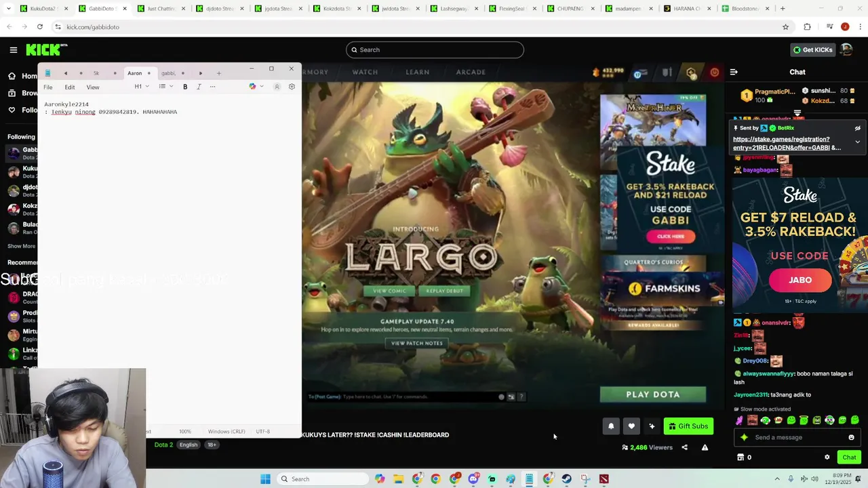868x488 pixels.
Task: Collapse chat using the arrow icon beside Chat
Action: 734,72
